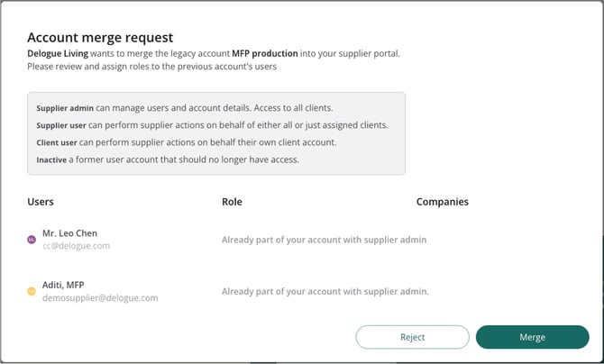Click Leo Chen's supplier admin role status
The width and height of the screenshot is (604, 364).
click(324, 240)
